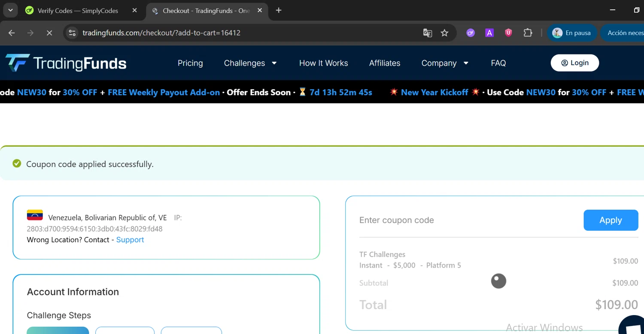Click the Total $109.00 amount

[x=617, y=305]
